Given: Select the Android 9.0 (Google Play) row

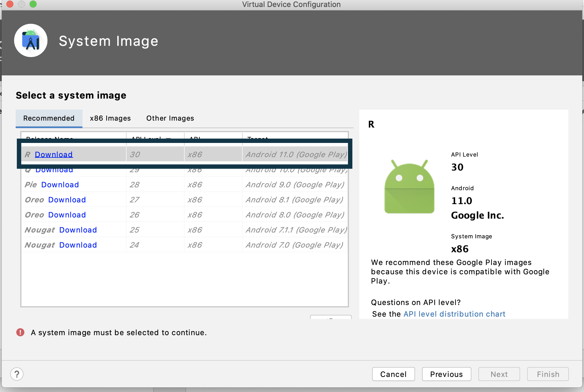Looking at the screenshot, I should coord(295,185).
